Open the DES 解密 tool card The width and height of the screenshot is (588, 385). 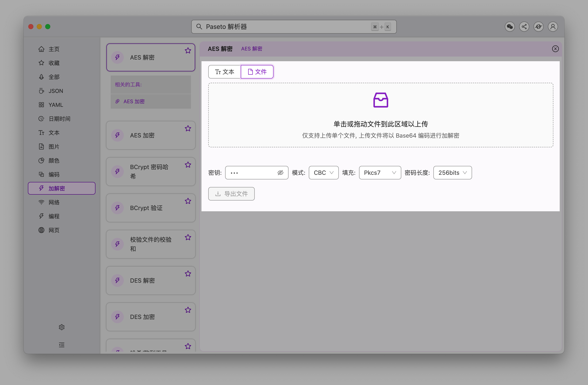(151, 281)
